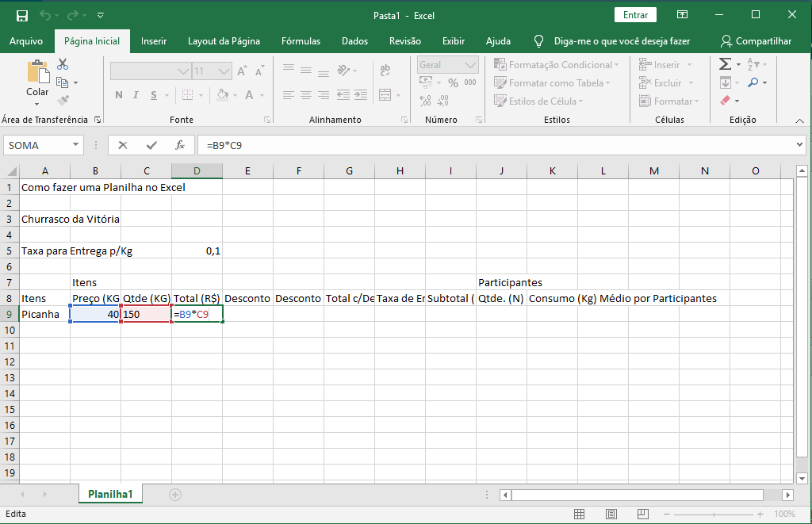The height and width of the screenshot is (524, 812).
Task: Open Insert Function (fx) dialog
Action: (x=180, y=145)
